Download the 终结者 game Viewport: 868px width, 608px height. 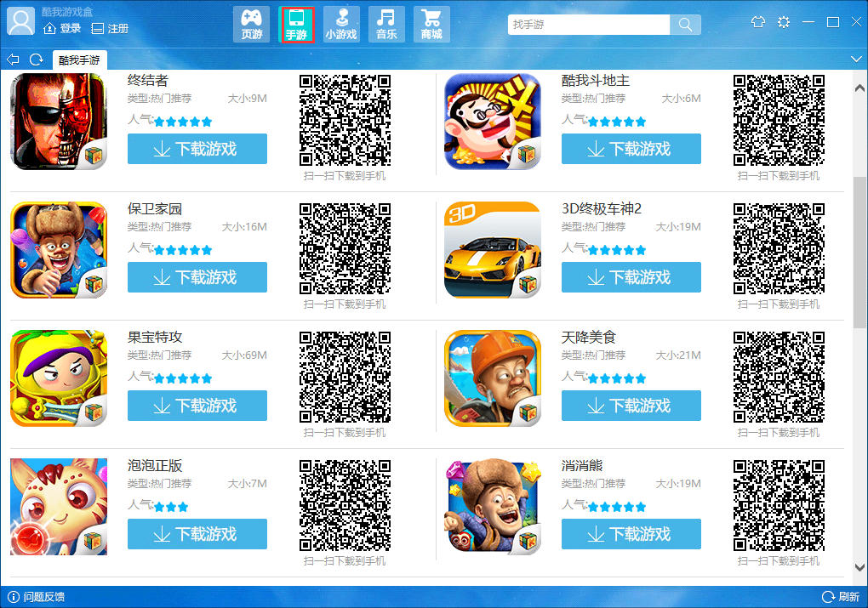197,149
